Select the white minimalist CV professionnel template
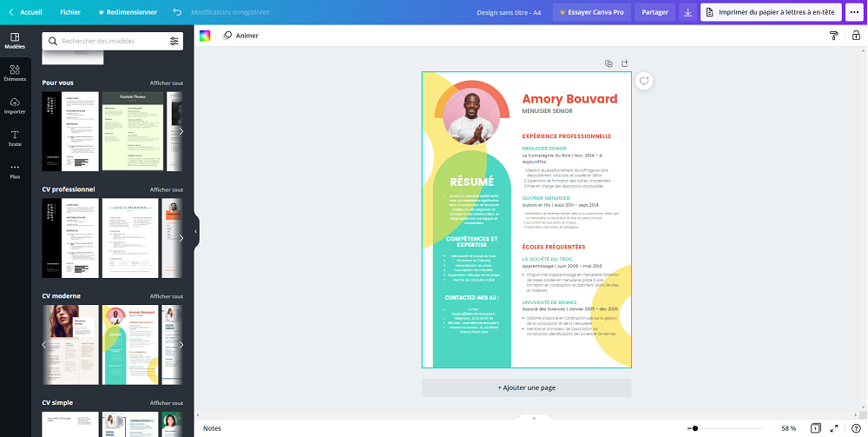 click(130, 238)
